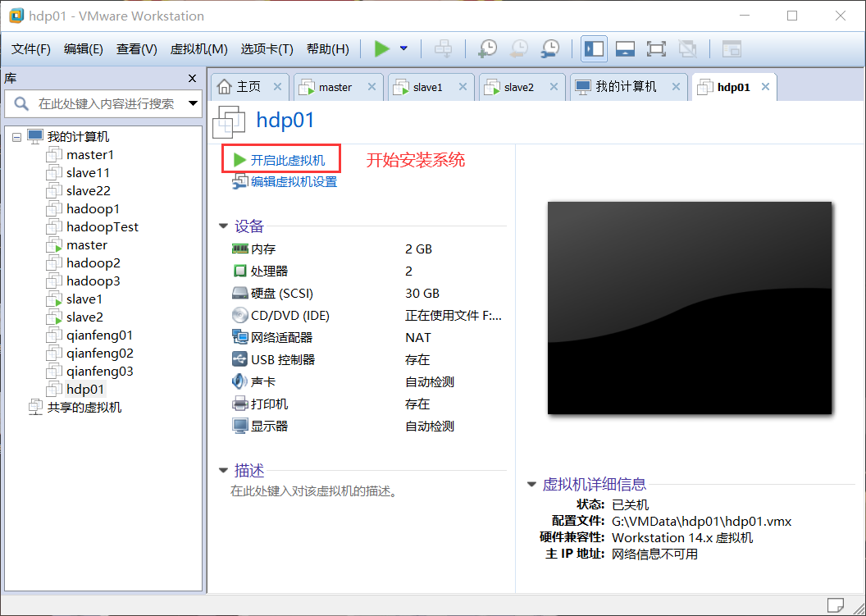Open the library search dropdown arrow
Screen dimensions: 866x616
point(193,103)
